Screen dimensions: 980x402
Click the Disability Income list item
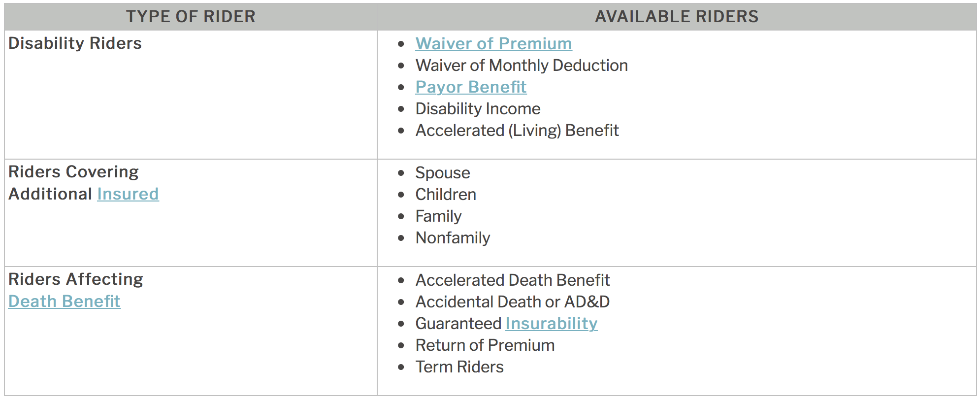pyautogui.click(x=478, y=108)
